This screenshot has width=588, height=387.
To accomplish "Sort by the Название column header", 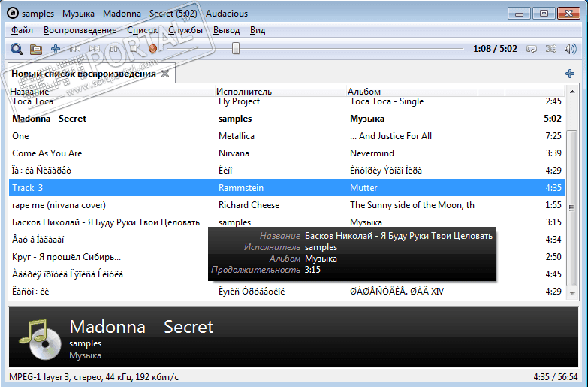I will pyautogui.click(x=111, y=91).
